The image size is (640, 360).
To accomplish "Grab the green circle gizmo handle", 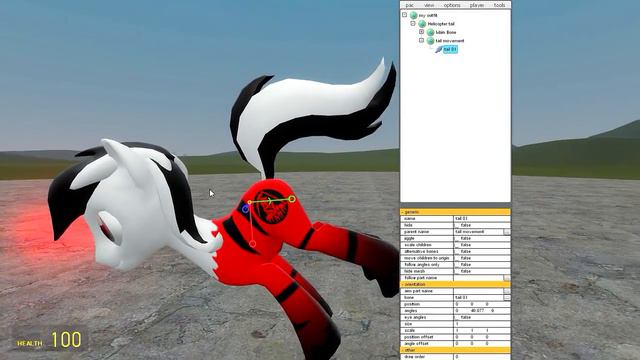I will pos(292,199).
